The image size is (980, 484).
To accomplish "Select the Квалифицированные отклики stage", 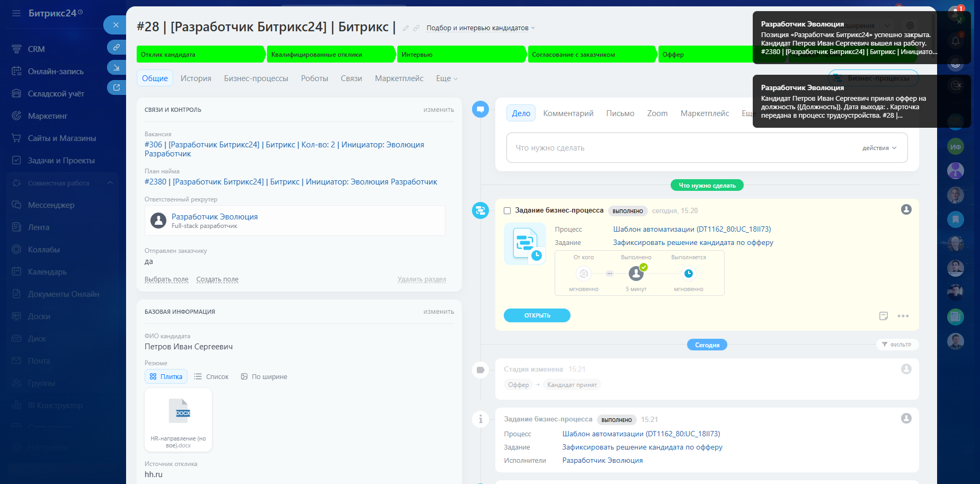I will (331, 55).
